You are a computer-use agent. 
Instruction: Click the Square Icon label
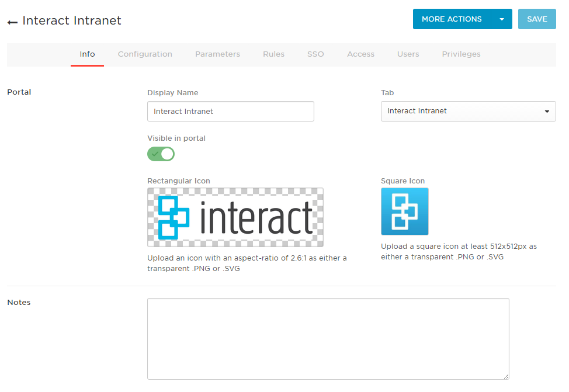pos(403,181)
